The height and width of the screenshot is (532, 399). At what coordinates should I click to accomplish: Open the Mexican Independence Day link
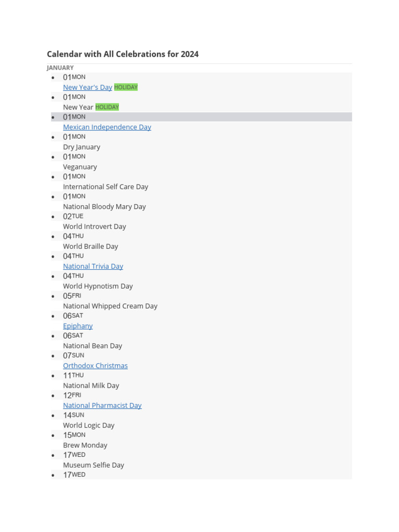click(x=107, y=127)
